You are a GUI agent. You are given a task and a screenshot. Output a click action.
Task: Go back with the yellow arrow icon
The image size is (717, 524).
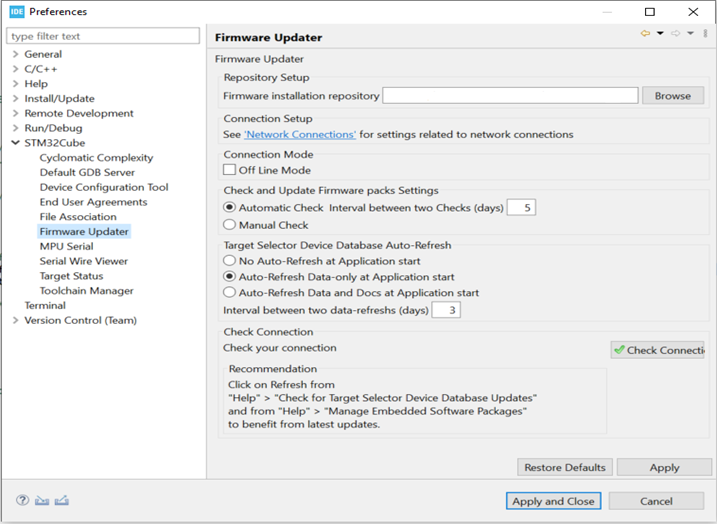pos(645,34)
